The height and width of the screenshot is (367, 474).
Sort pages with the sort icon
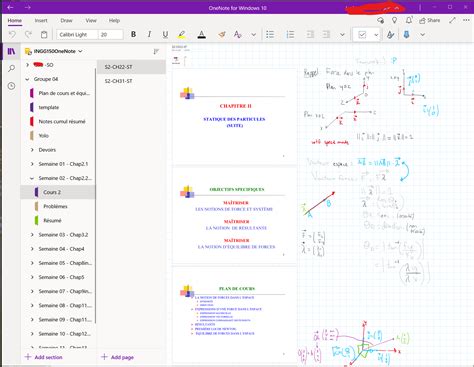[x=156, y=51]
